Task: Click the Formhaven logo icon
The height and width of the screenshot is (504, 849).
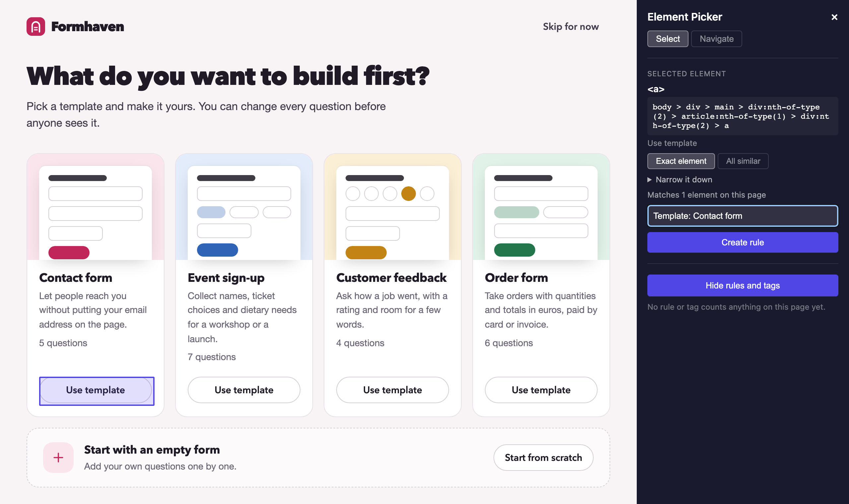Action: (36, 27)
